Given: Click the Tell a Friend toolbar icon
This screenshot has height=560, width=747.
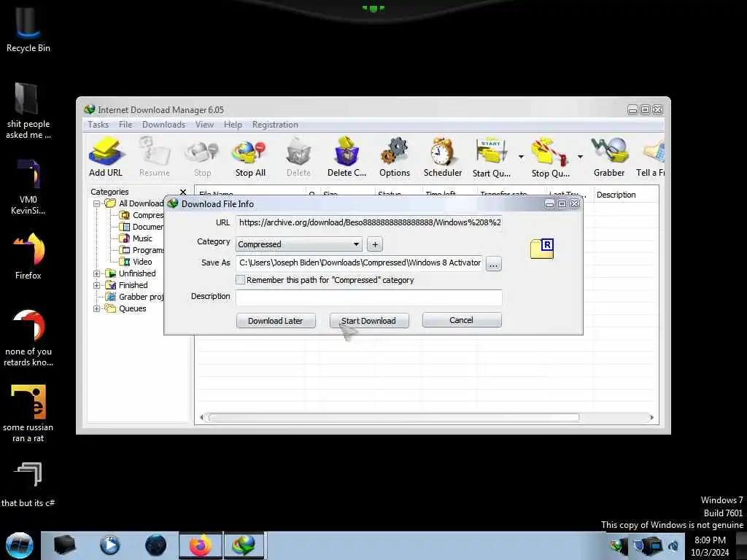Looking at the screenshot, I should [651, 157].
